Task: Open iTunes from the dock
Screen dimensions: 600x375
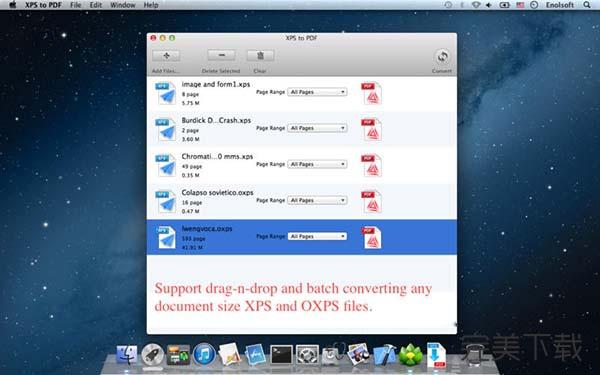Action: (204, 355)
